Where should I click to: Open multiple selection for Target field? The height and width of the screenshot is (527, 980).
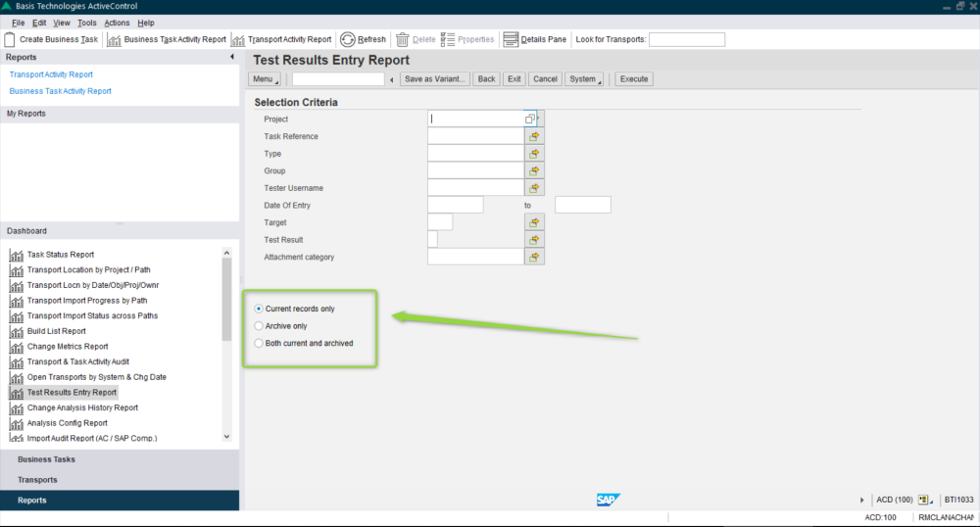click(534, 222)
